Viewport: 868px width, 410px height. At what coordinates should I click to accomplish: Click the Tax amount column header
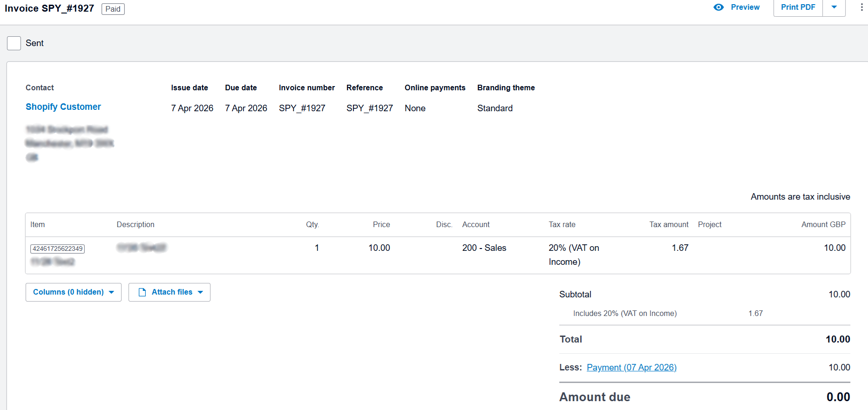point(668,225)
